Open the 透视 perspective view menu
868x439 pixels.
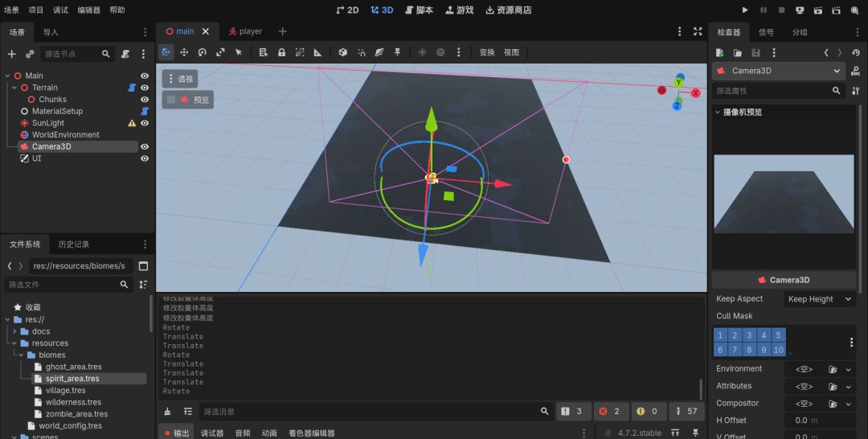180,79
